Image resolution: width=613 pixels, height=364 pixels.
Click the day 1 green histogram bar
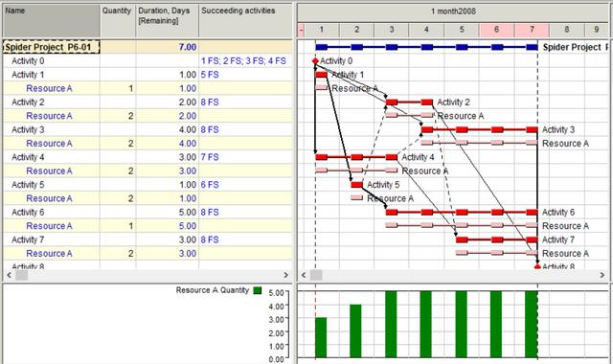[321, 338]
